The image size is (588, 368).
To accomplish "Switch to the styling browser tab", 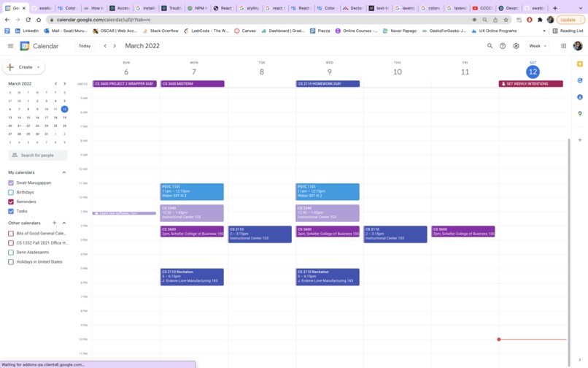I will tap(249, 8).
